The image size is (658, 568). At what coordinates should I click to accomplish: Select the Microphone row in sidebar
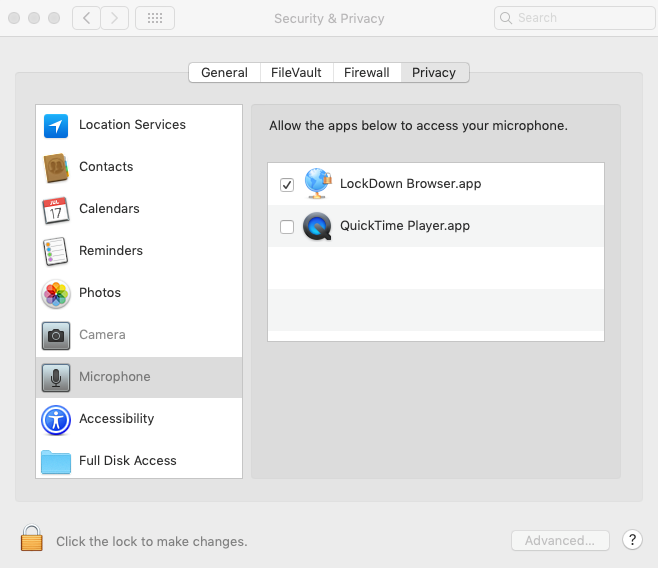click(x=139, y=378)
